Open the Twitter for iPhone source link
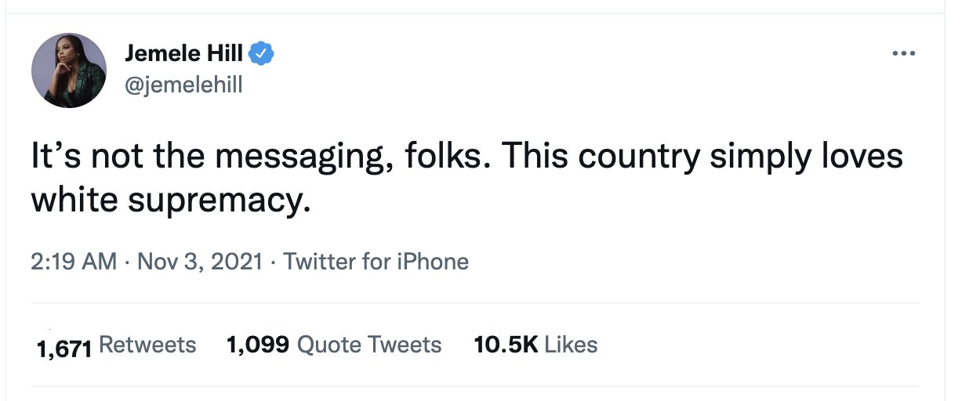 376,261
